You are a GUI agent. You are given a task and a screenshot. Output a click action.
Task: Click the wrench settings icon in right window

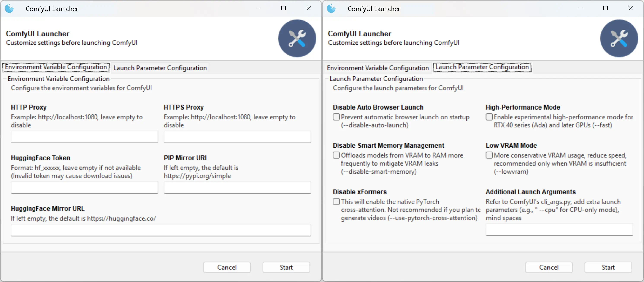click(x=619, y=38)
